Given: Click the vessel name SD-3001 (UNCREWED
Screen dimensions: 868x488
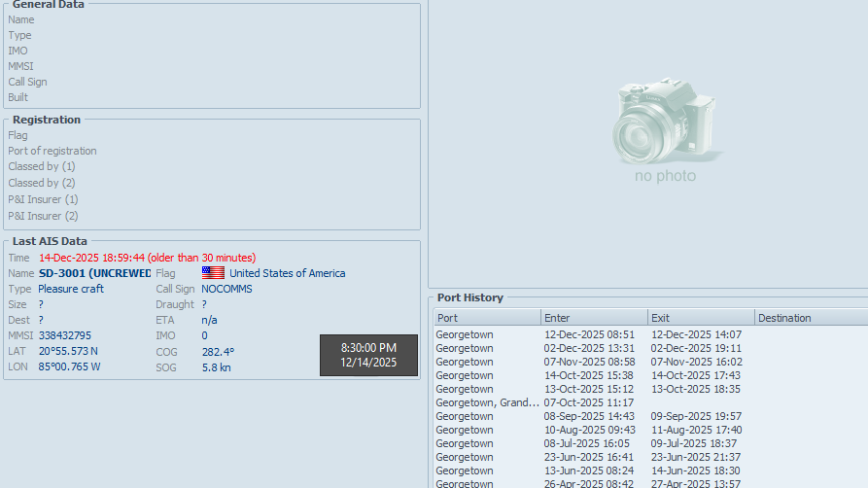Looking at the screenshot, I should click(94, 273).
